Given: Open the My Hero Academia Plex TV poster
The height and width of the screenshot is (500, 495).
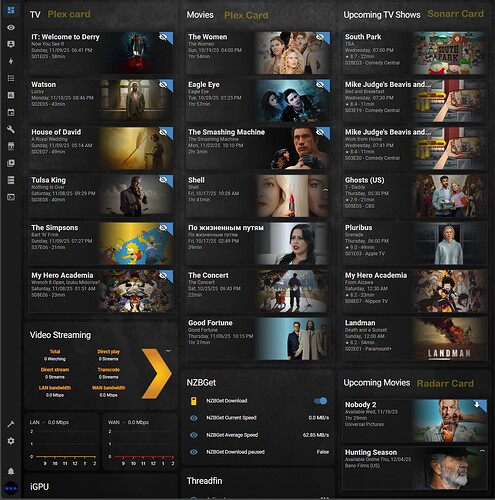Looking at the screenshot, I should [x=136, y=291].
